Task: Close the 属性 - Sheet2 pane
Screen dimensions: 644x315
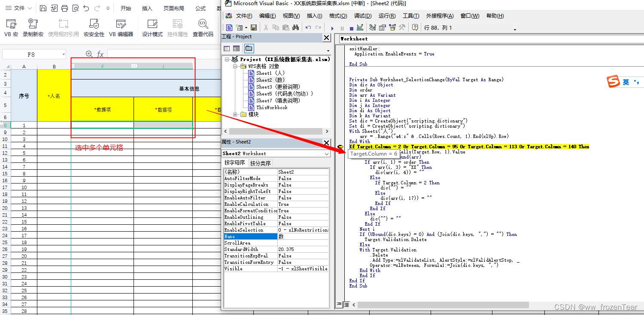Action: 326,143
